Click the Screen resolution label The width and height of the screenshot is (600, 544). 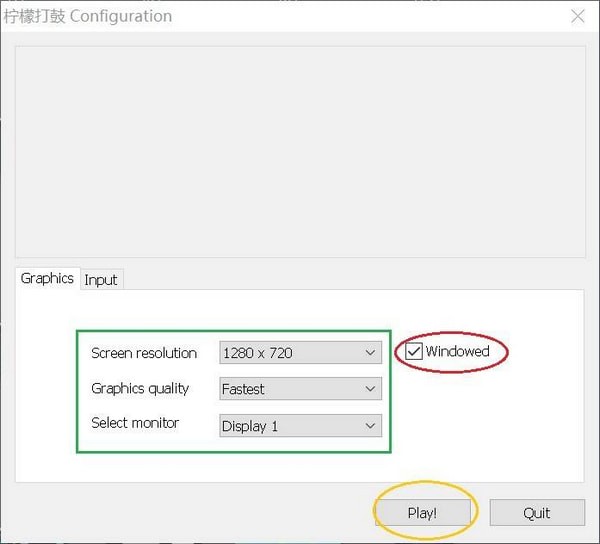(144, 353)
